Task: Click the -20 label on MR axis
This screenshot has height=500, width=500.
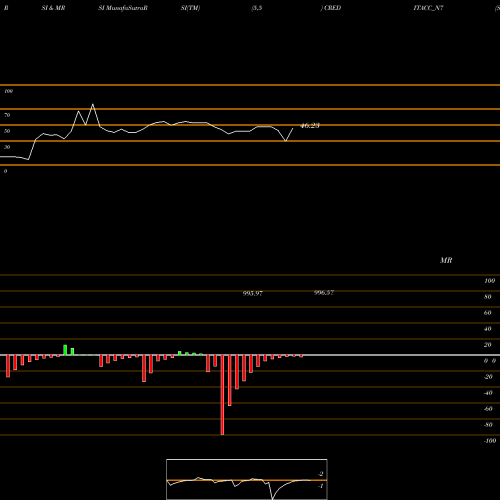Action: (x=488, y=377)
